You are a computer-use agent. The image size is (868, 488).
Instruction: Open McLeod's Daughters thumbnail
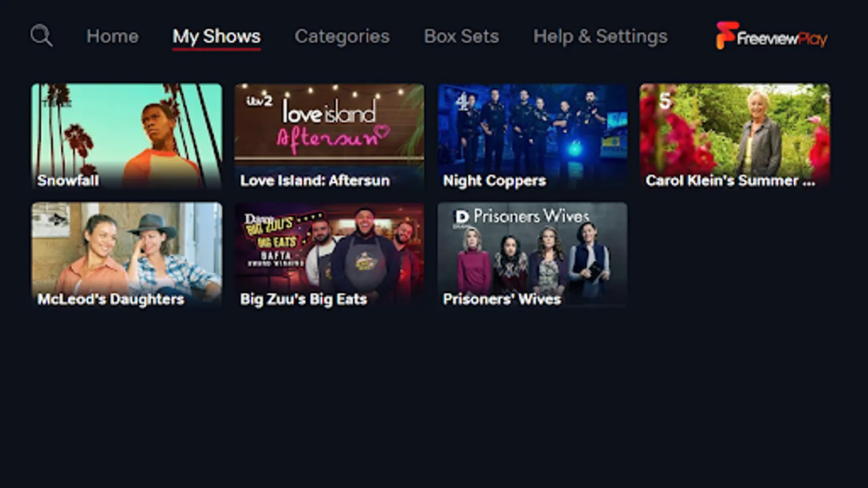coord(127,255)
